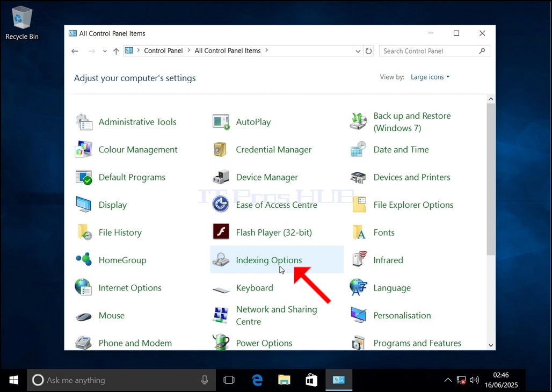Open Network and Sharing Centre icon
This screenshot has width=552, height=392.
pyautogui.click(x=221, y=315)
